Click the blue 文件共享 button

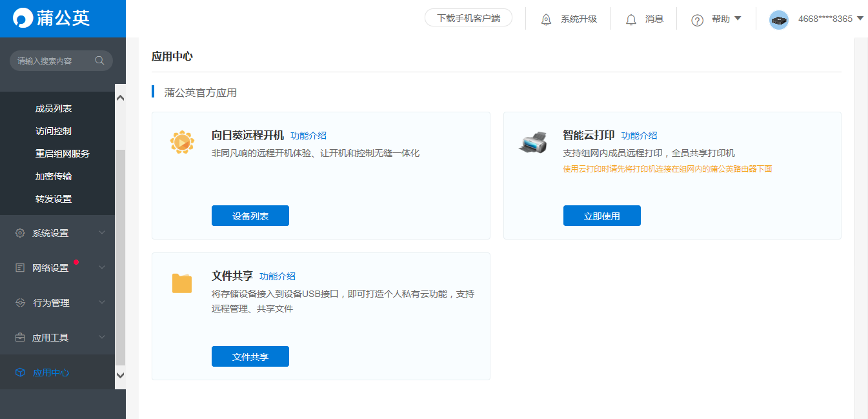pyautogui.click(x=250, y=356)
